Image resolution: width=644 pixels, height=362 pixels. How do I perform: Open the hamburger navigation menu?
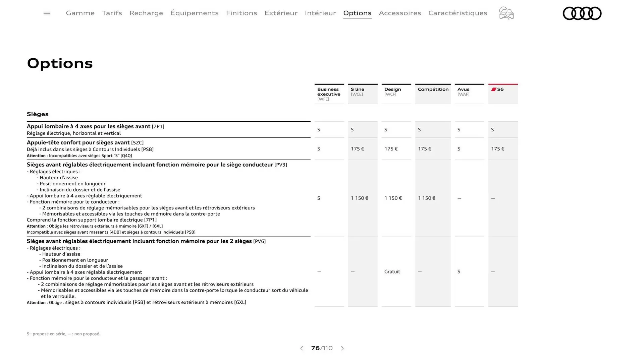pyautogui.click(x=47, y=13)
